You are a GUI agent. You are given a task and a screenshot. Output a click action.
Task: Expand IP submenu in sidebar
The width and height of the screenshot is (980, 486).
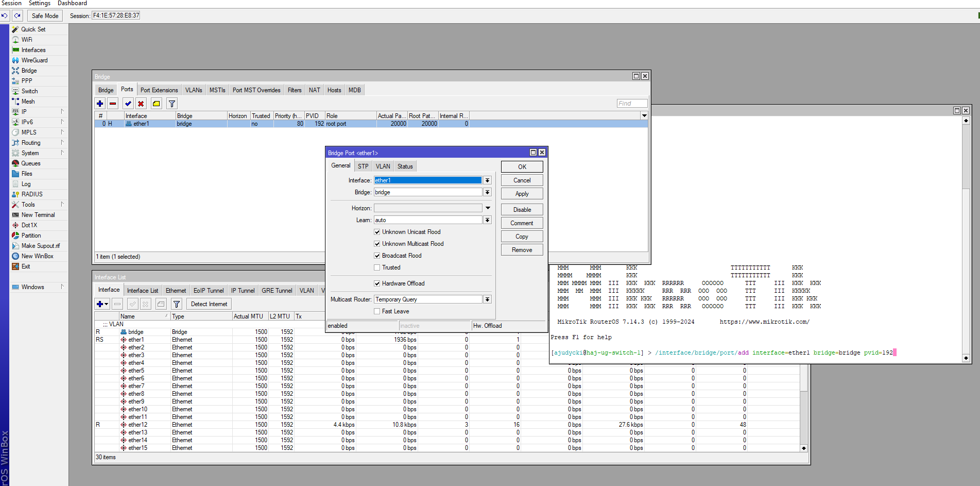tap(62, 112)
